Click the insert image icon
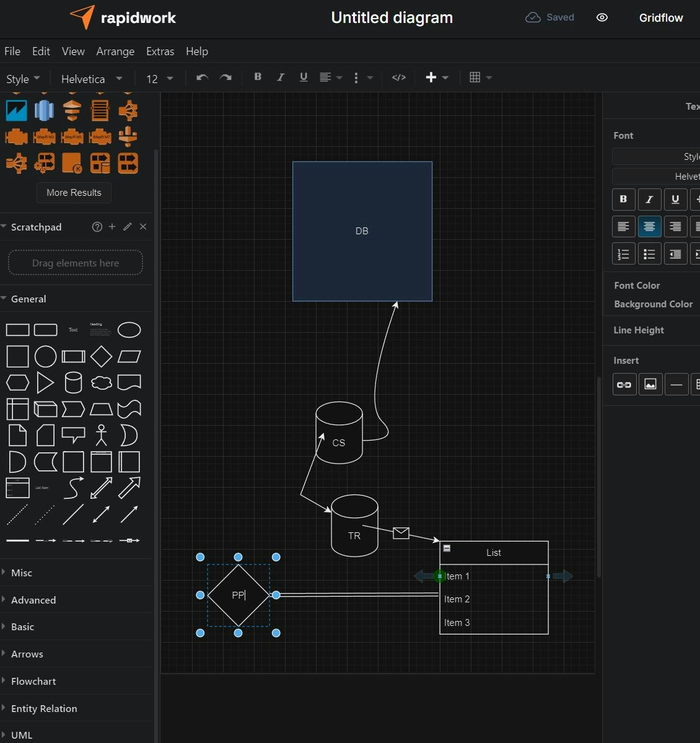The height and width of the screenshot is (743, 700). pos(650,385)
